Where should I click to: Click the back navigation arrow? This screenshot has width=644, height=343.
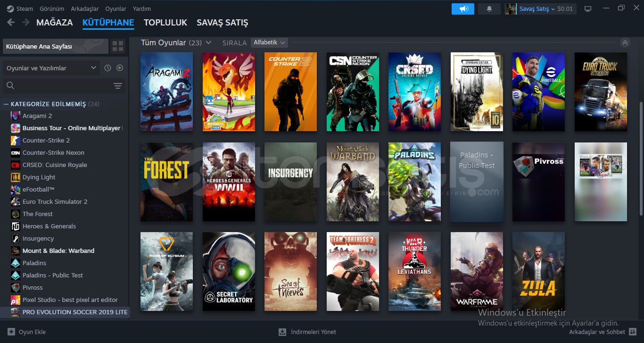11,22
